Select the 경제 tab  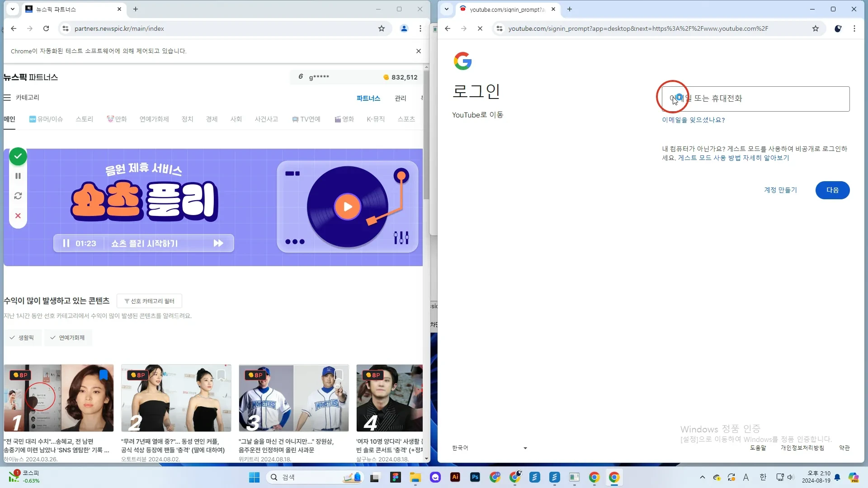click(212, 119)
